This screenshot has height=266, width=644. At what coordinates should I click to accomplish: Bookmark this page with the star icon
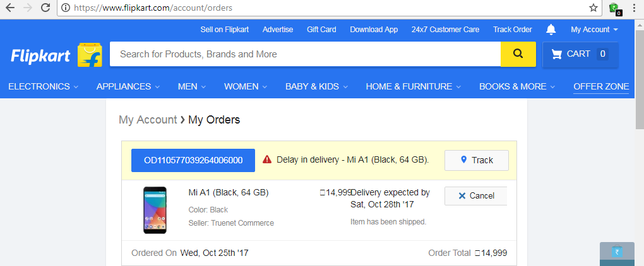[593, 8]
